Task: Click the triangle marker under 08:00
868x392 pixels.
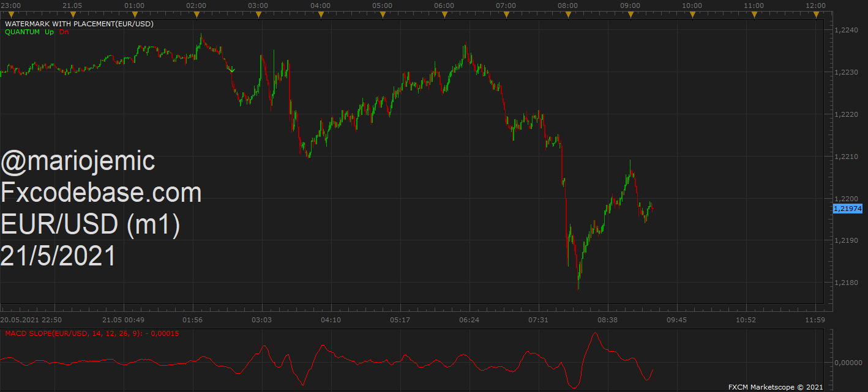Action: tap(568, 15)
